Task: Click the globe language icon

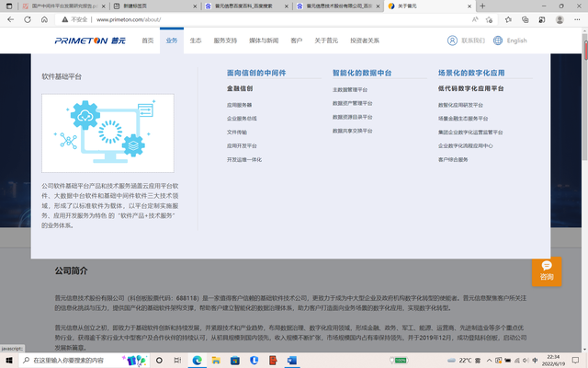Action: 498,40
